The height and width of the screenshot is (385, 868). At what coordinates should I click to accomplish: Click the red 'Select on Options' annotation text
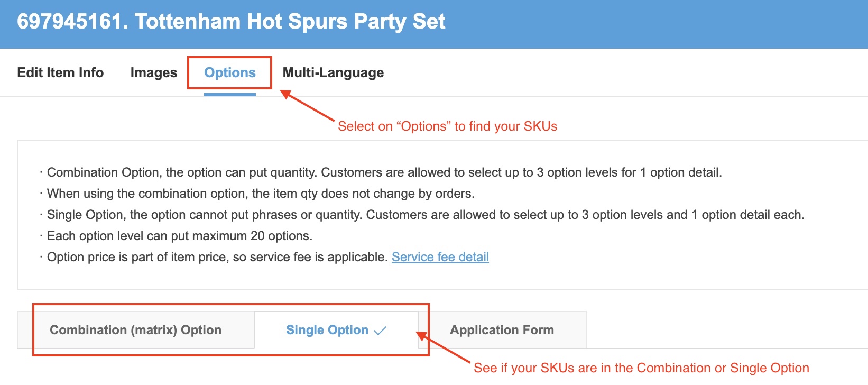tap(447, 126)
